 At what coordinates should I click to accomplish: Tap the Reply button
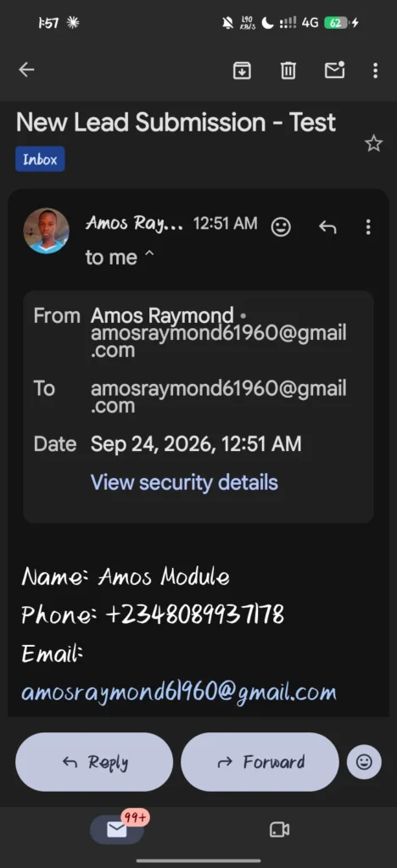tap(94, 762)
